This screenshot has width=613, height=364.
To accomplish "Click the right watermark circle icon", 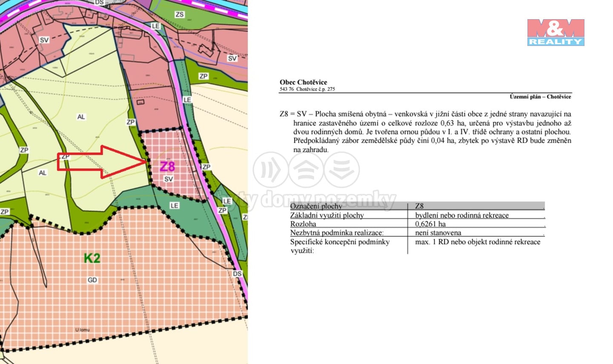I will [x=342, y=170].
